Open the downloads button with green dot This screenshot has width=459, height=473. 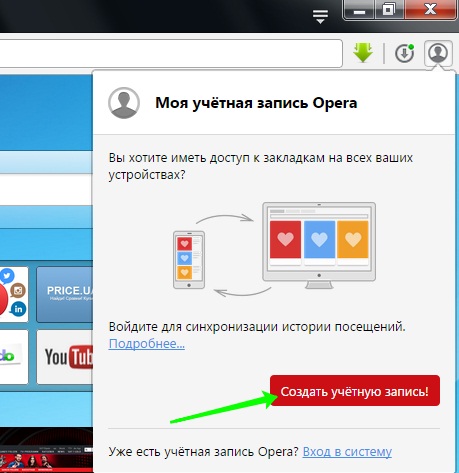[404, 53]
